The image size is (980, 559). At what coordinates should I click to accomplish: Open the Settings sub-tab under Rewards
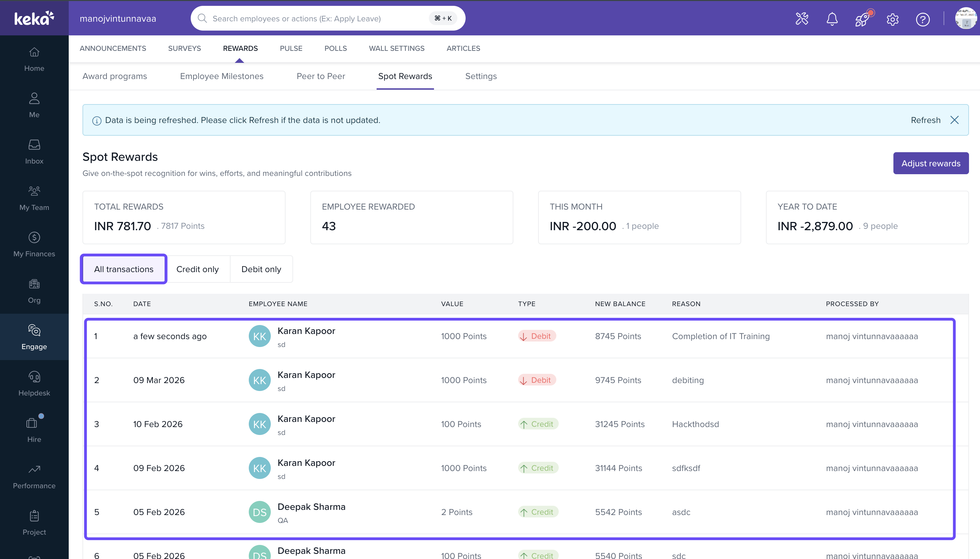(481, 76)
